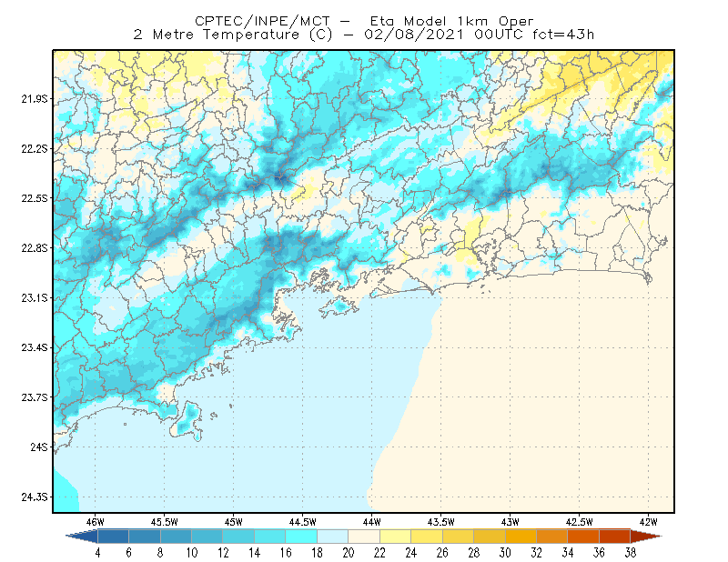
Task: Click the 32-34 orange legend swatch
Action: pyautogui.click(x=552, y=537)
